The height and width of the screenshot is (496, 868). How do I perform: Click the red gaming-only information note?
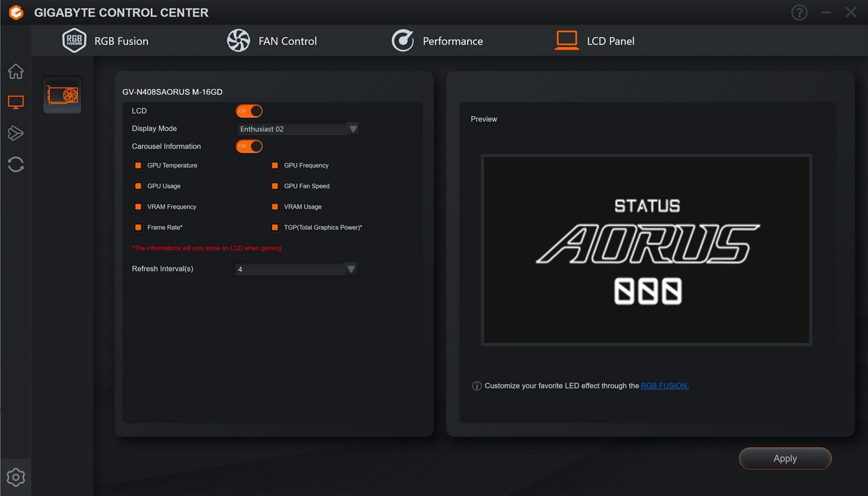click(207, 248)
